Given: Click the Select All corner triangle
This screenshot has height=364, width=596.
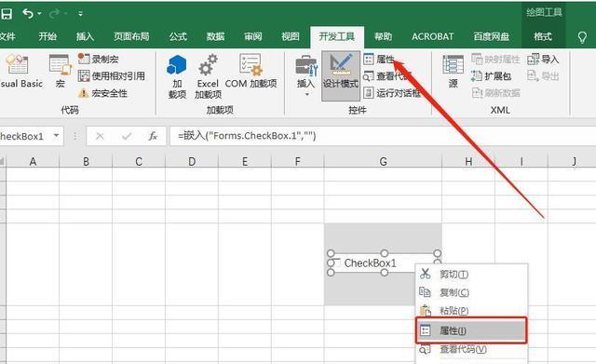Looking at the screenshot, I should click(3, 161).
